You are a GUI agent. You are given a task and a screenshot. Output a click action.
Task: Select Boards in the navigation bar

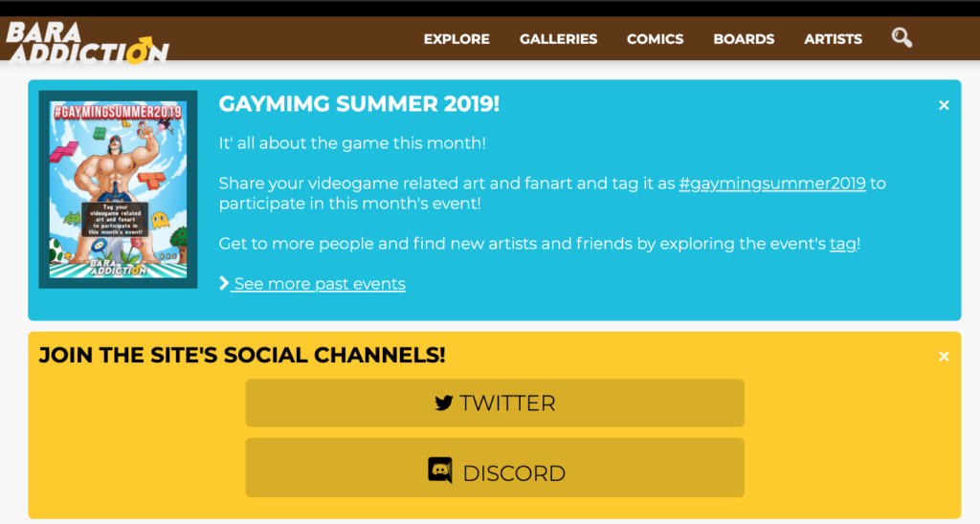click(744, 39)
